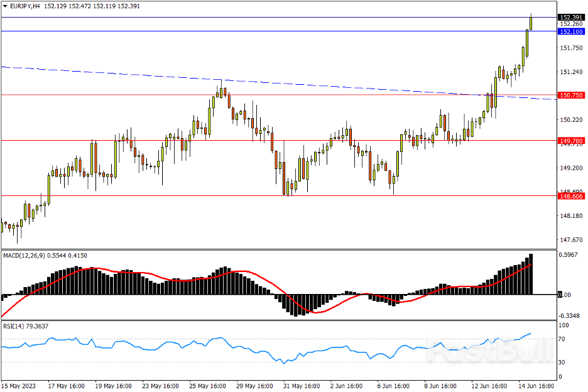This screenshot has height=392, width=588.
Task: Click the RSI 70 level scale label
Action: click(562, 339)
